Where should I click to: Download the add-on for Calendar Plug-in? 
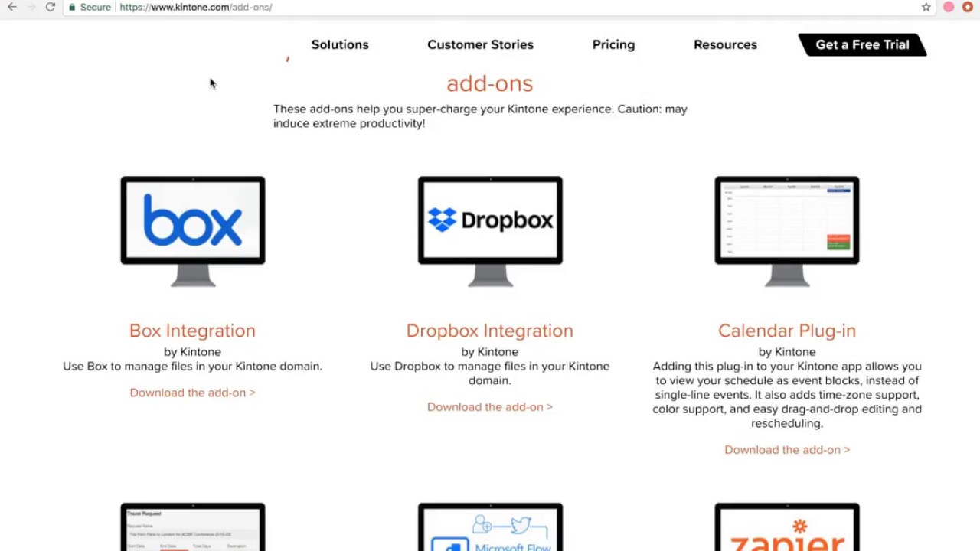coord(787,450)
